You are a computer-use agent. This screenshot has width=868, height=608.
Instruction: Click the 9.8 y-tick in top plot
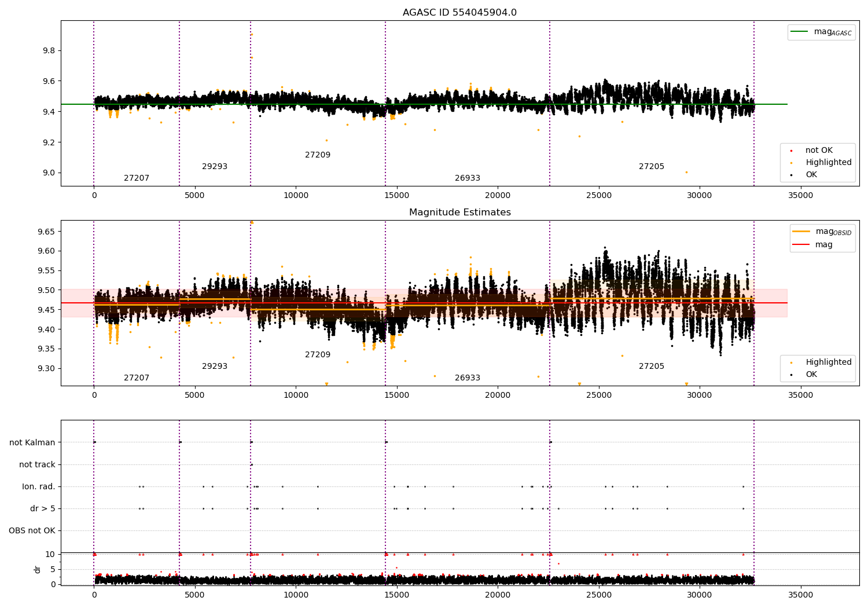(49, 51)
